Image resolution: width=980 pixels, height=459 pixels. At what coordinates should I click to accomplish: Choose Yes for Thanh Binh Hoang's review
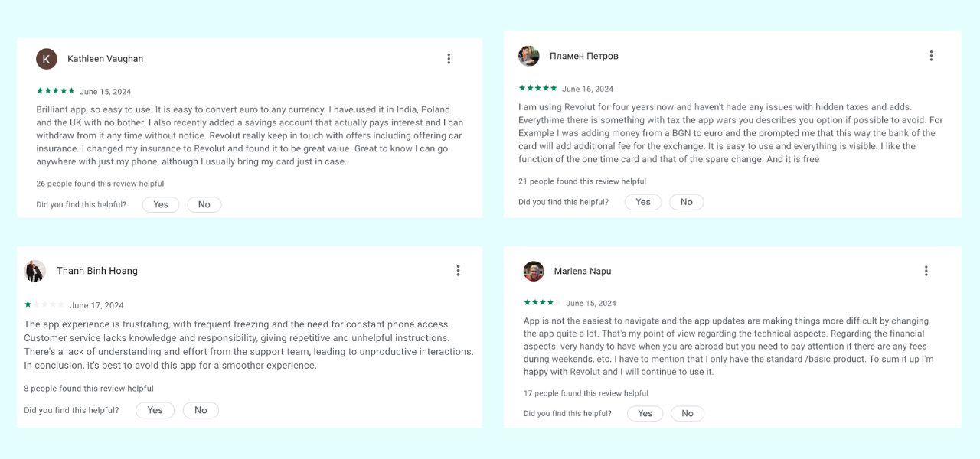coord(155,410)
